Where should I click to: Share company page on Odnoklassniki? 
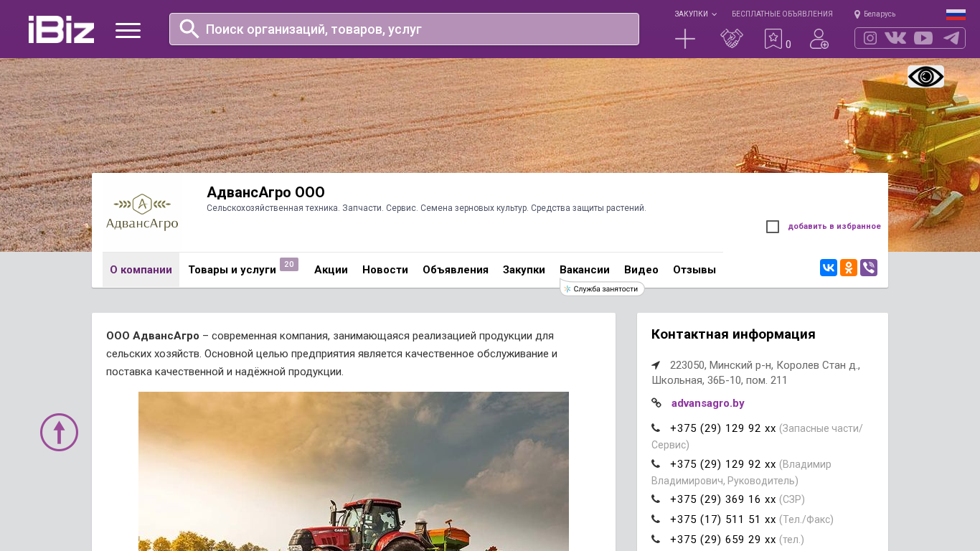[849, 268]
